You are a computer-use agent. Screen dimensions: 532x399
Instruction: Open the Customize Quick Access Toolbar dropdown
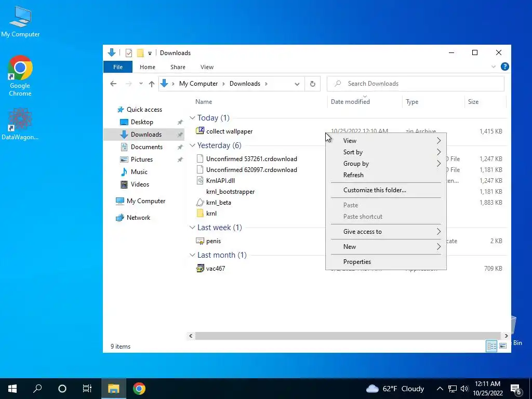click(x=150, y=54)
